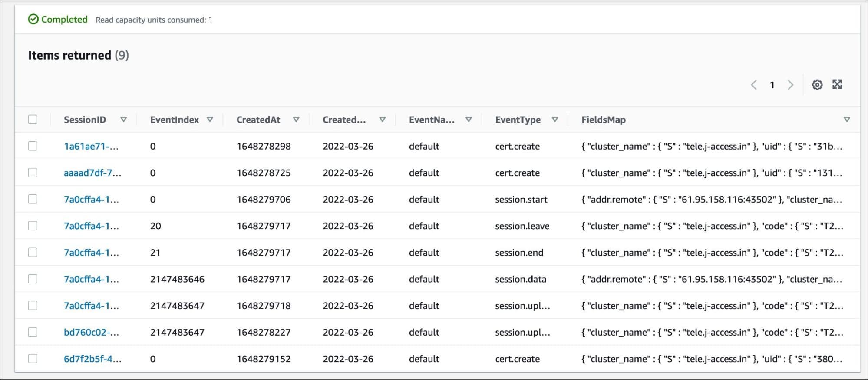The width and height of the screenshot is (868, 380).
Task: Open FieldsMap column sort dropdown
Action: [847, 120]
